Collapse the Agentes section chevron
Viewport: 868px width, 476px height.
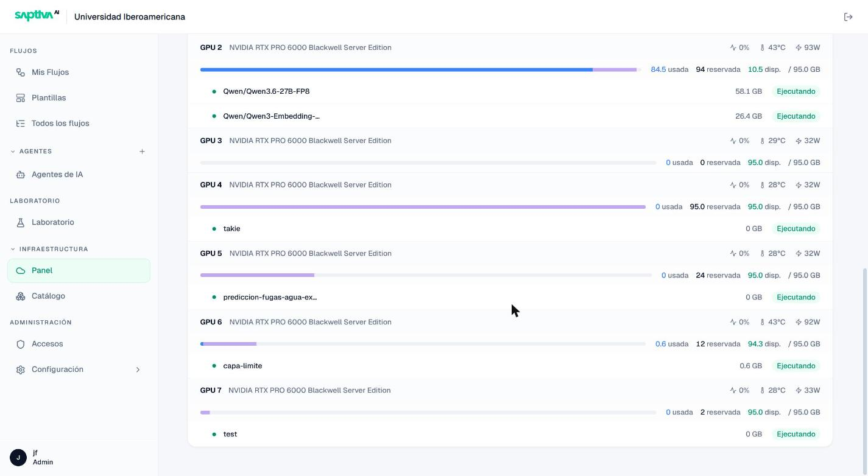[x=13, y=152]
